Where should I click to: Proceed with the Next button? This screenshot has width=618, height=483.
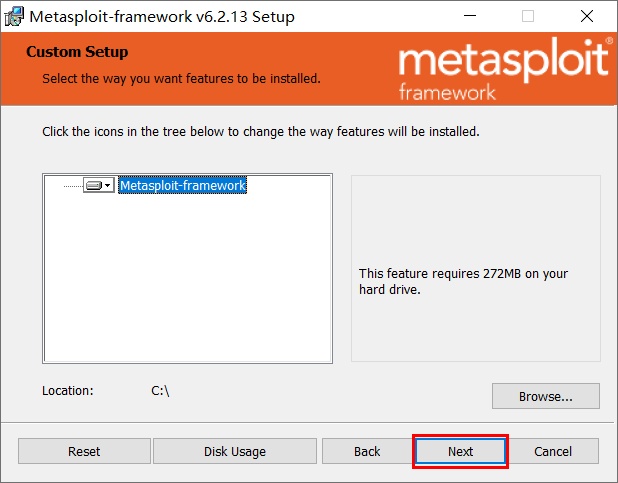[x=460, y=451]
